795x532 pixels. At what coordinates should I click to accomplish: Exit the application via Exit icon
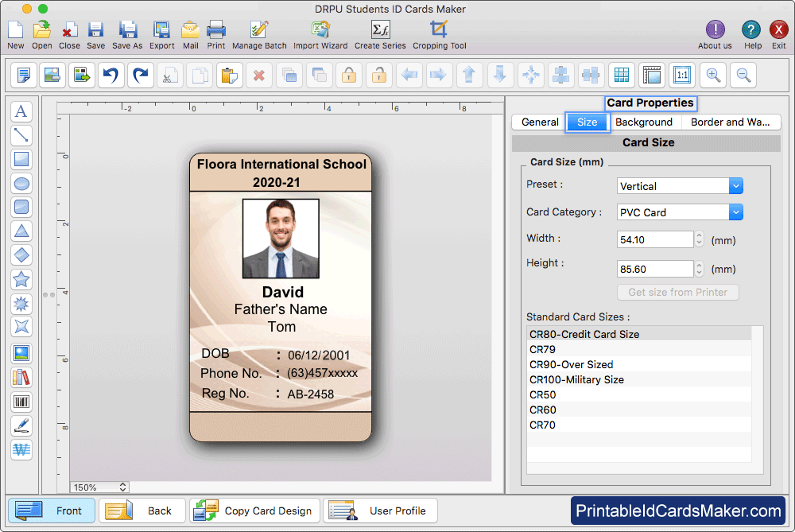[x=778, y=34]
